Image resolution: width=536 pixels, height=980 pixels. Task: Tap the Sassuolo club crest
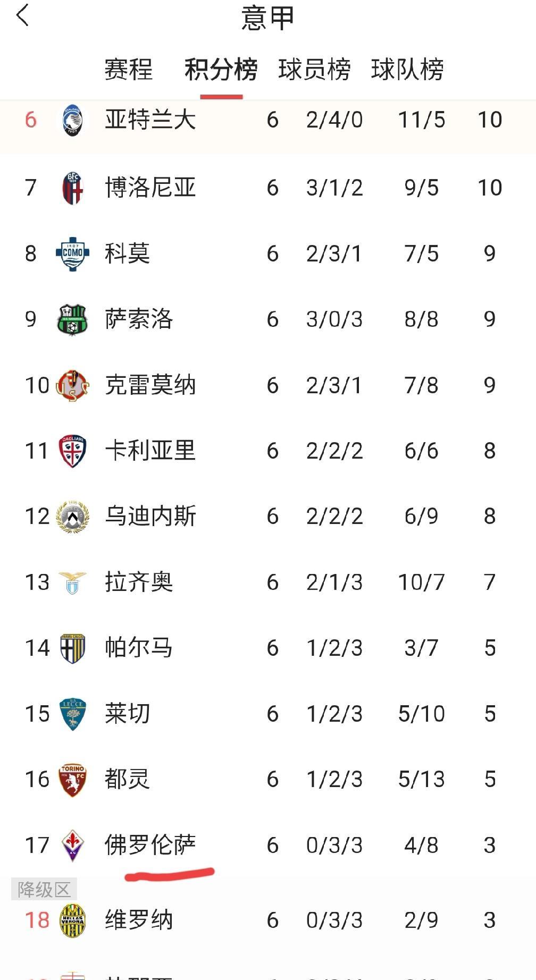[72, 319]
